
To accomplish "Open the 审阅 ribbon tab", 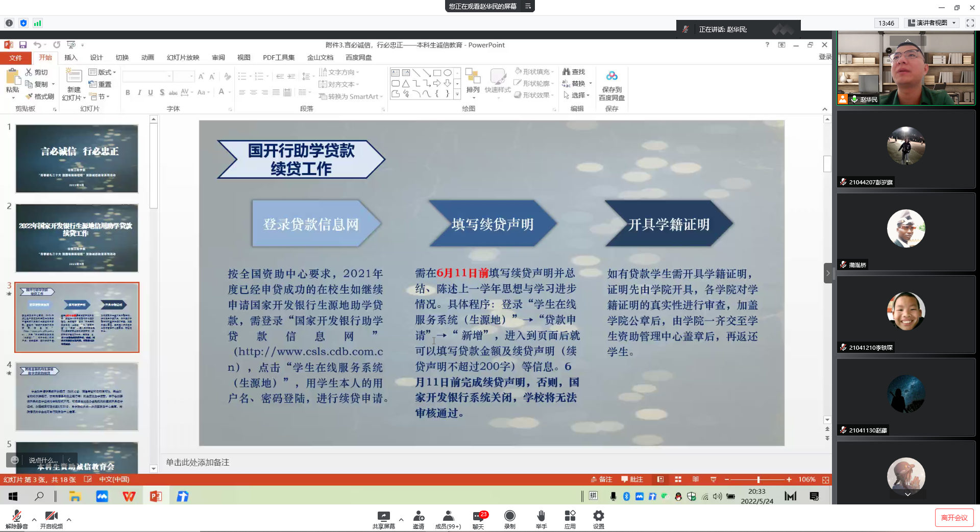I will tap(218, 58).
